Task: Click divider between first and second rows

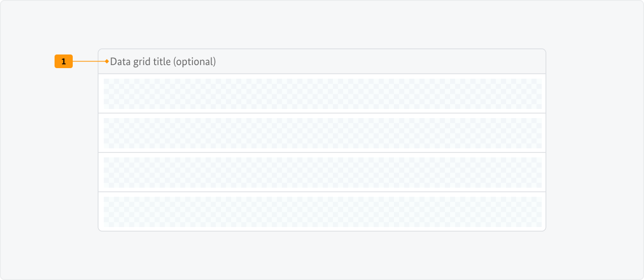Action: point(322,113)
